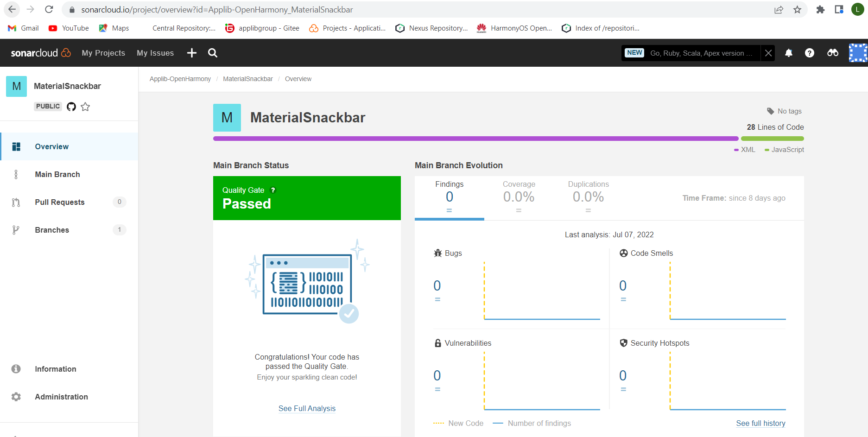Viewport: 868px width, 437px height.
Task: Bookmark this page with the star icon
Action: click(797, 9)
